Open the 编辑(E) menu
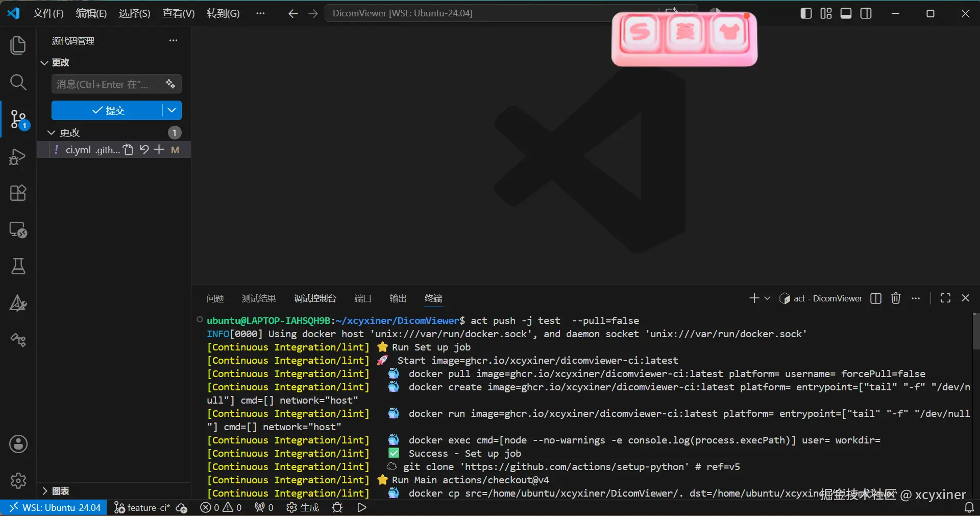The image size is (980, 516). pos(91,14)
